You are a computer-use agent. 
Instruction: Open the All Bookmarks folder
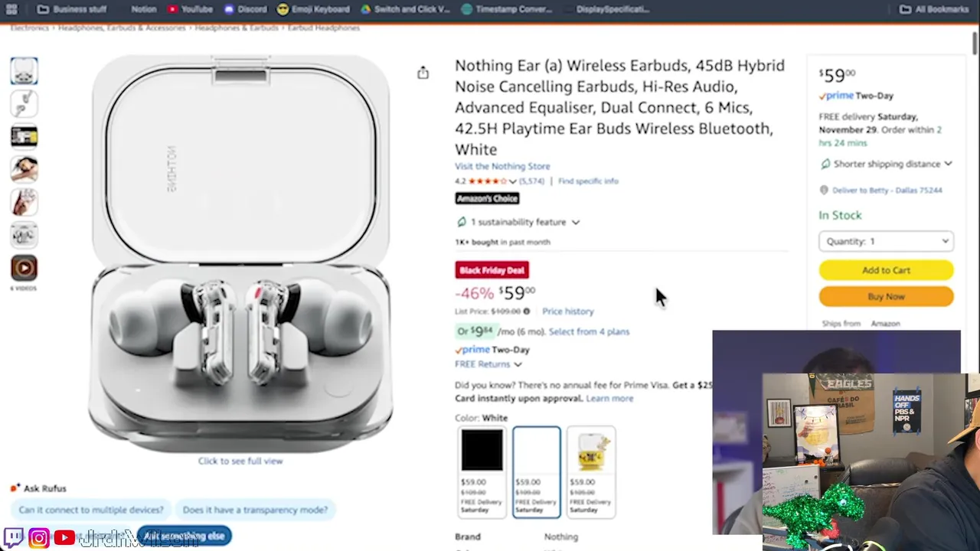(934, 9)
